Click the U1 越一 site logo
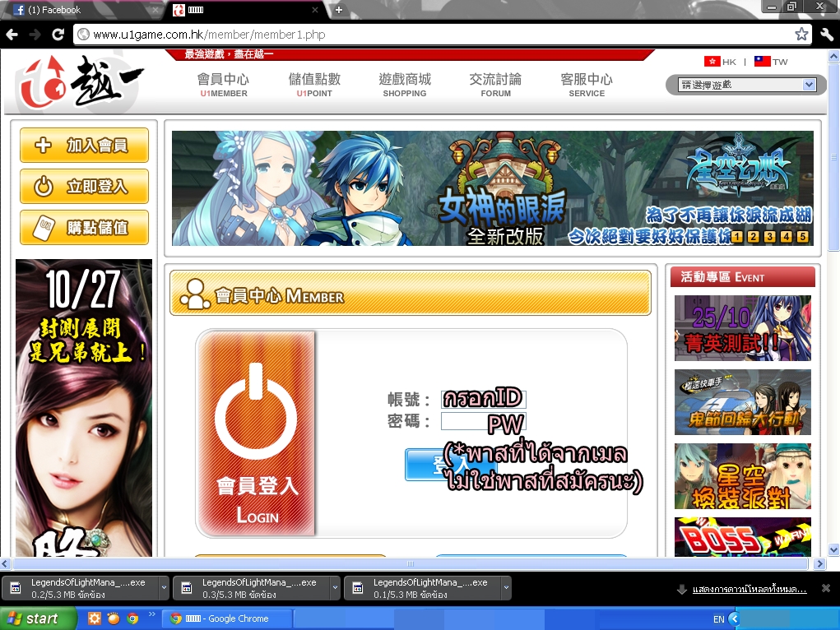The image size is (840, 630). [x=81, y=82]
